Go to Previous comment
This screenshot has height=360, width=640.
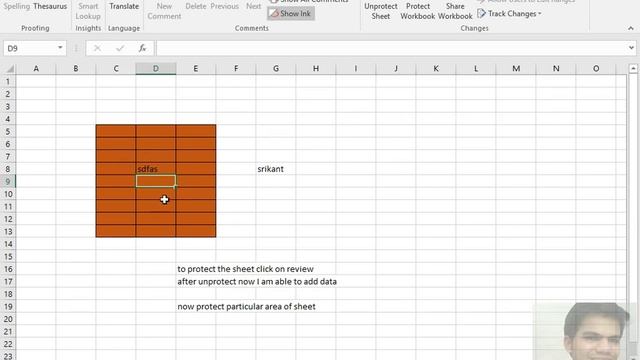pos(224,7)
